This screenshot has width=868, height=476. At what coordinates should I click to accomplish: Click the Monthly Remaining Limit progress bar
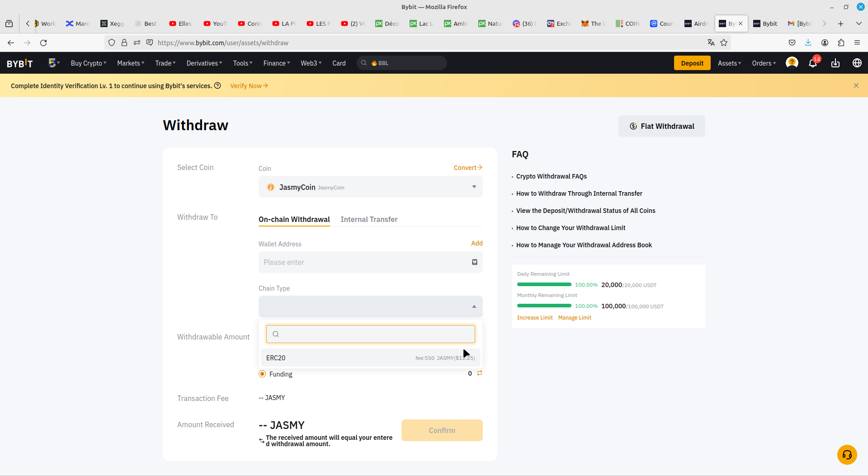544,306
